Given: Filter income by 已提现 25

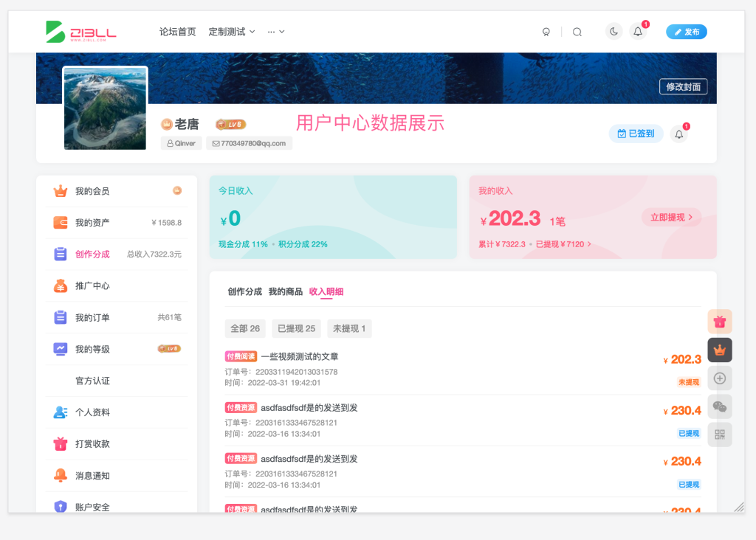Looking at the screenshot, I should (298, 328).
